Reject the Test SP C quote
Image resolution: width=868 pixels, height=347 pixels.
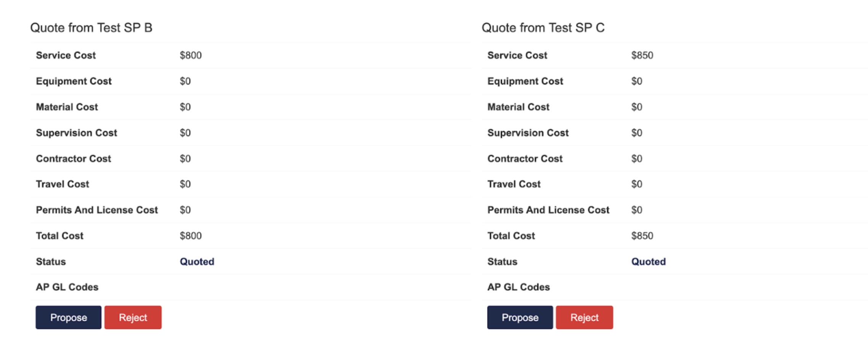[x=584, y=317]
